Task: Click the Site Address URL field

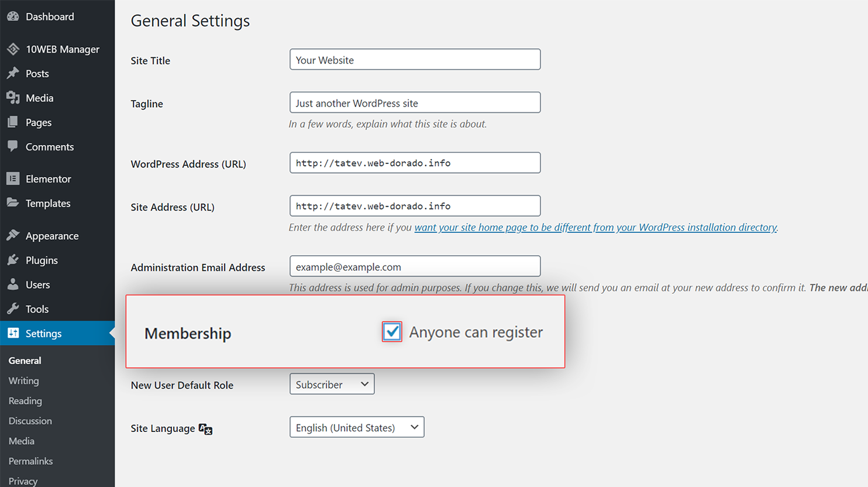Action: 415,205
